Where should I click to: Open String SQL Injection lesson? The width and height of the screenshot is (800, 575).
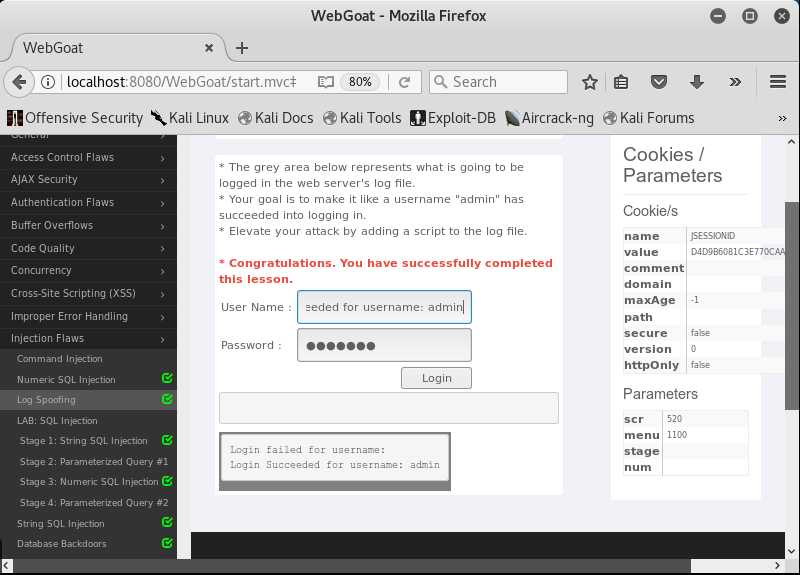[60, 523]
